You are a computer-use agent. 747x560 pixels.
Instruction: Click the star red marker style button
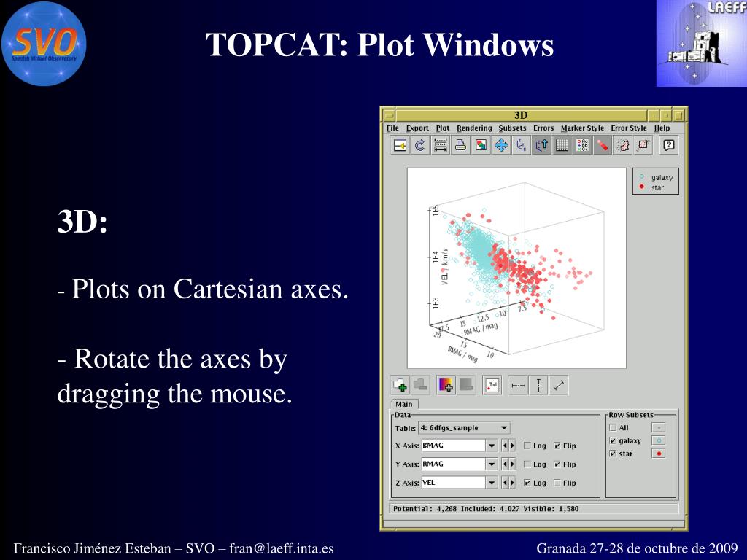pos(659,454)
